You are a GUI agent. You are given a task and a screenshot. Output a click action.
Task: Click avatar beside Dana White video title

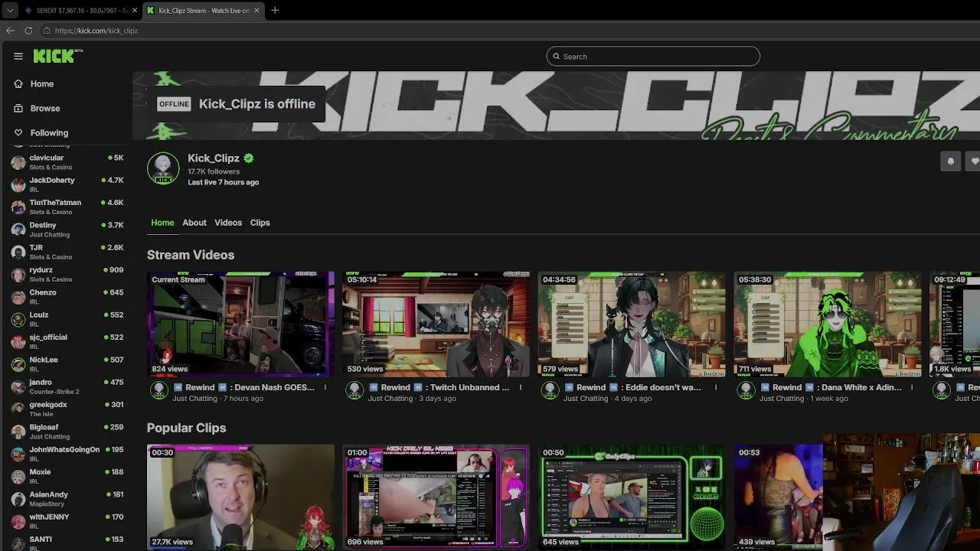[746, 390]
